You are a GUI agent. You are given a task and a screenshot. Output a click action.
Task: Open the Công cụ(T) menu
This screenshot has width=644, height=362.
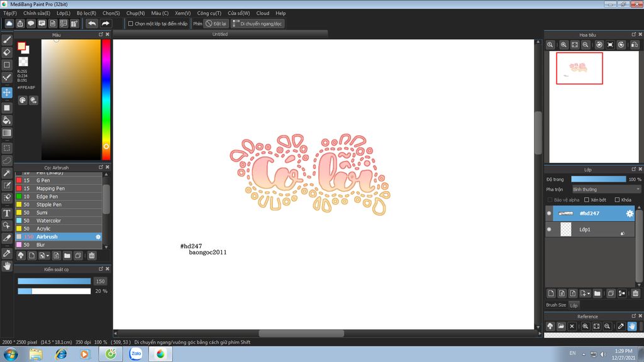[209, 13]
